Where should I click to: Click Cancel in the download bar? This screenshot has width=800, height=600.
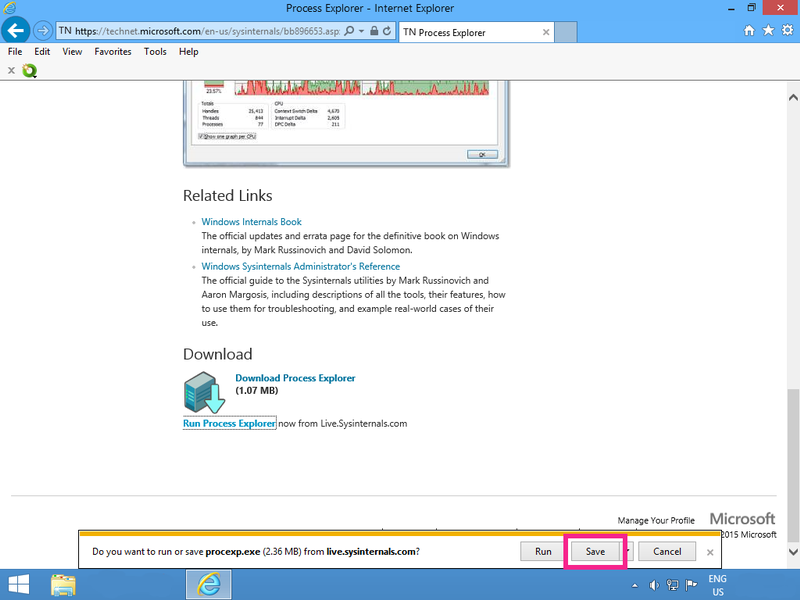(x=667, y=552)
